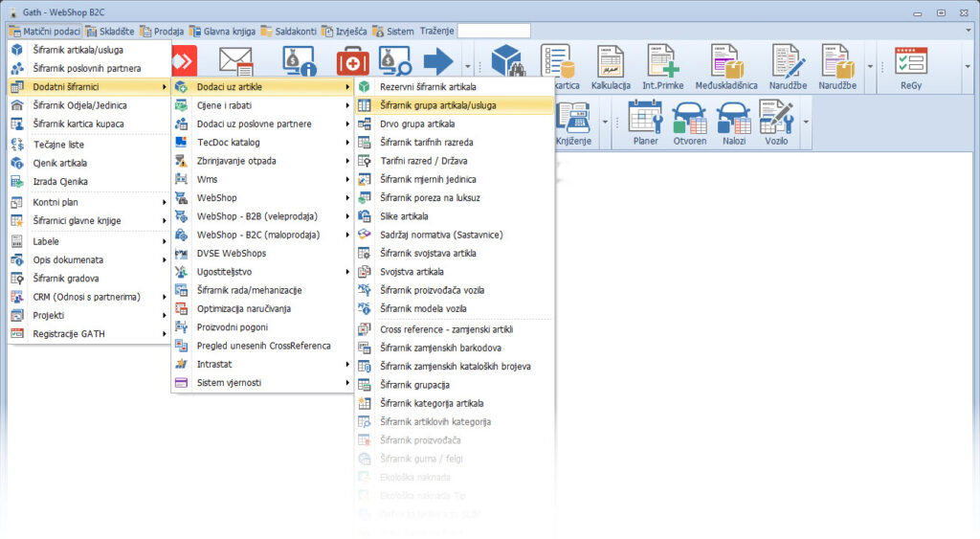Image resolution: width=980 pixels, height=539 pixels.
Task: Select Tečajne liste in the Matični podaci menu
Action: [57, 145]
